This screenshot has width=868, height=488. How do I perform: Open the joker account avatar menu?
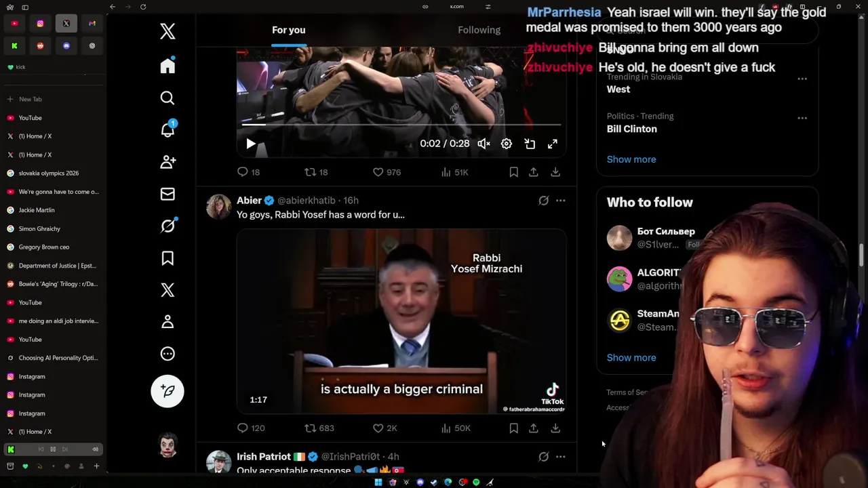167,445
